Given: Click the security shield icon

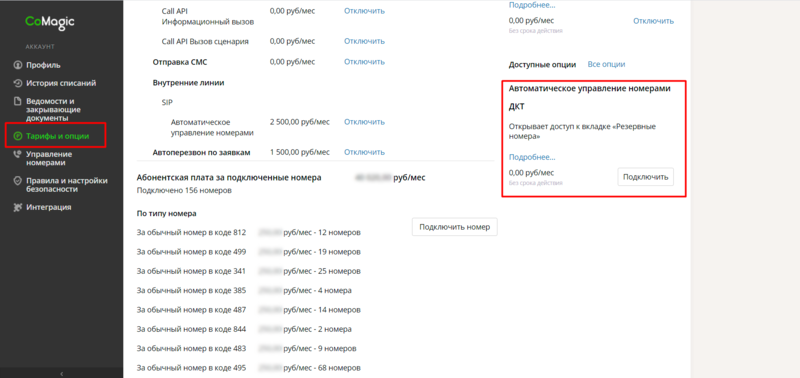Looking at the screenshot, I should tap(17, 181).
